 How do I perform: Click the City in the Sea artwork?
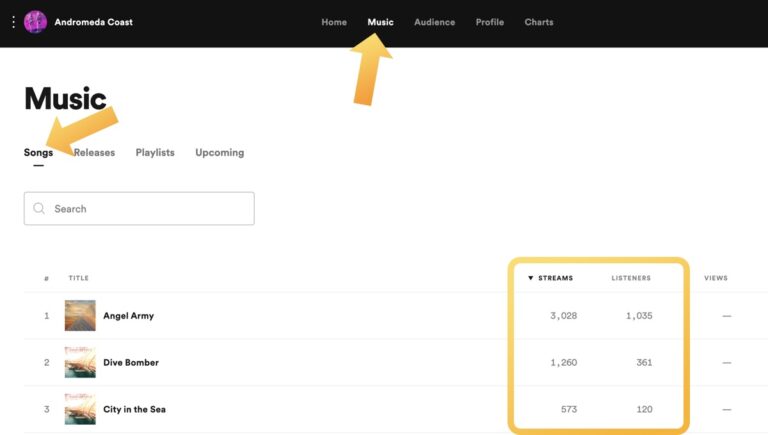point(80,409)
